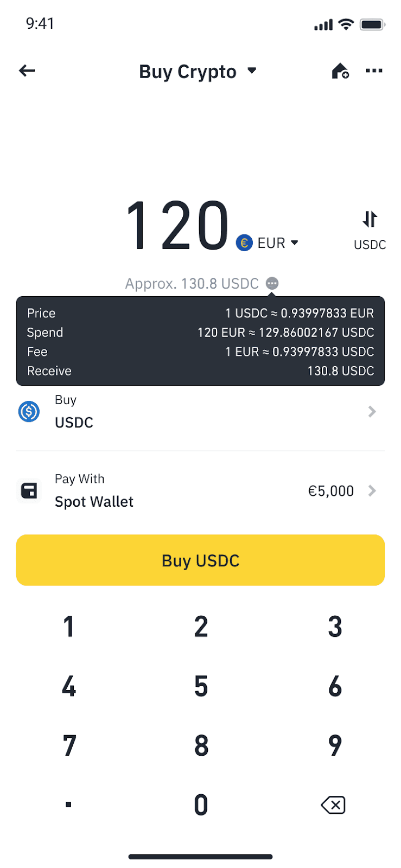Select the Pay With Spot Wallet row

(x=200, y=491)
